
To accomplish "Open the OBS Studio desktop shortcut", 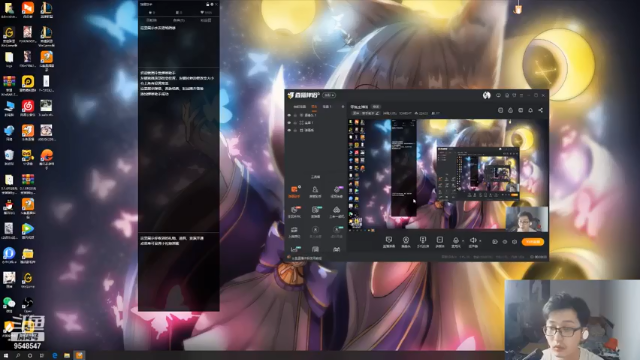I will click(x=28, y=304).
